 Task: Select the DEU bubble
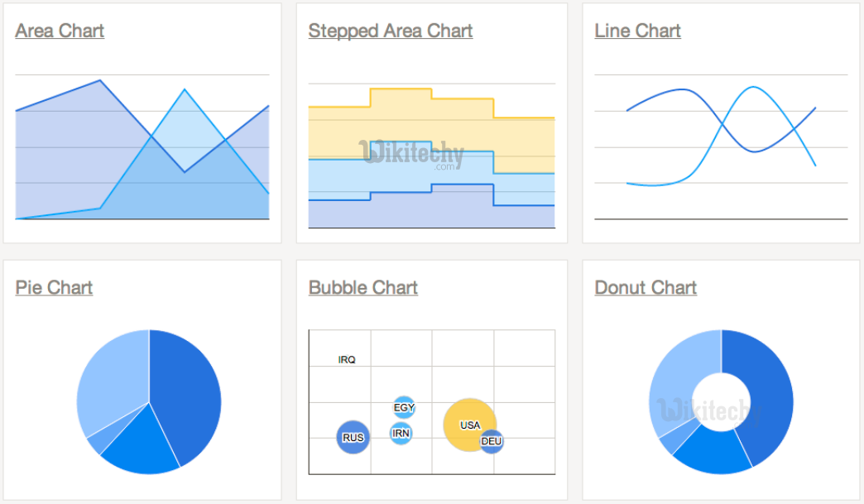[x=492, y=441]
